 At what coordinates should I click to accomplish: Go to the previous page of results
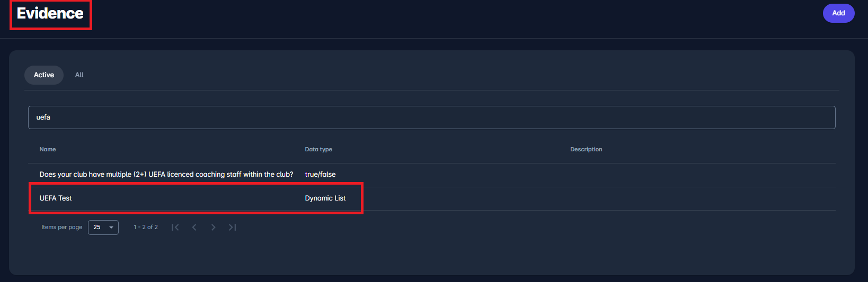(194, 228)
